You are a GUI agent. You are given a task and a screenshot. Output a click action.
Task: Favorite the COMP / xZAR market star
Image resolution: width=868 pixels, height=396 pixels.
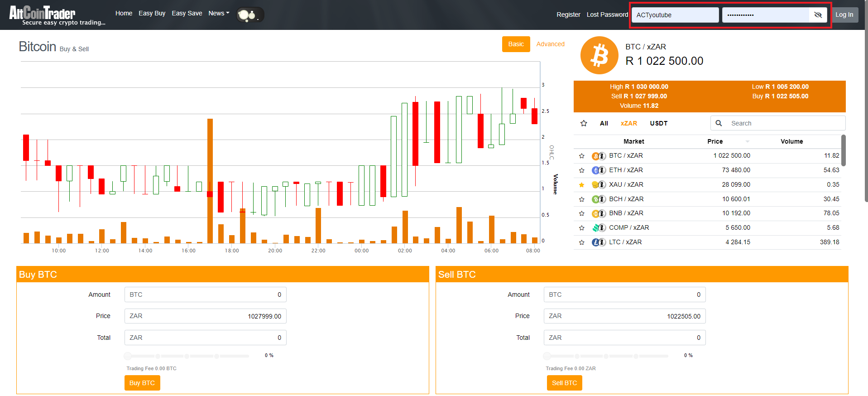point(582,228)
